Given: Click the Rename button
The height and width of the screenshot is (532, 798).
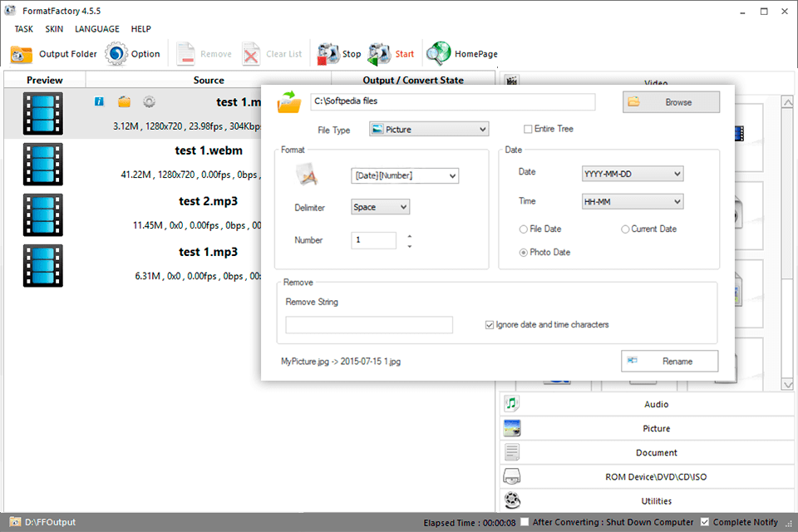Looking at the screenshot, I should 670,361.
